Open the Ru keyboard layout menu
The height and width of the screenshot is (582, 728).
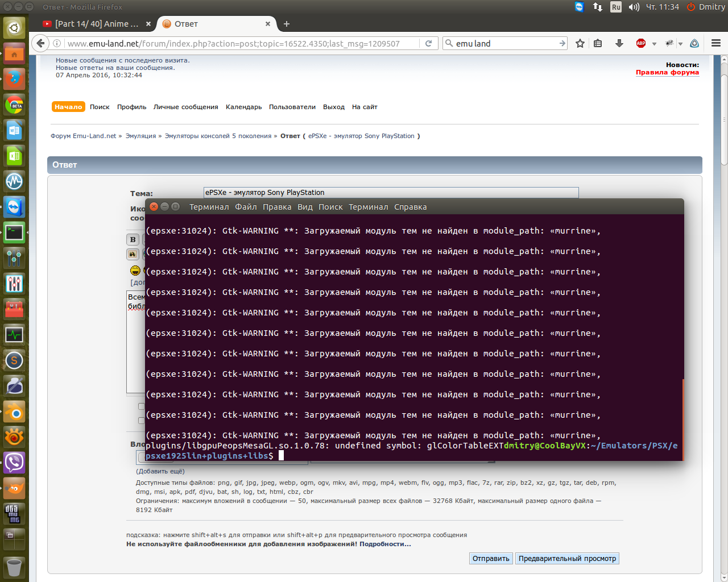616,7
